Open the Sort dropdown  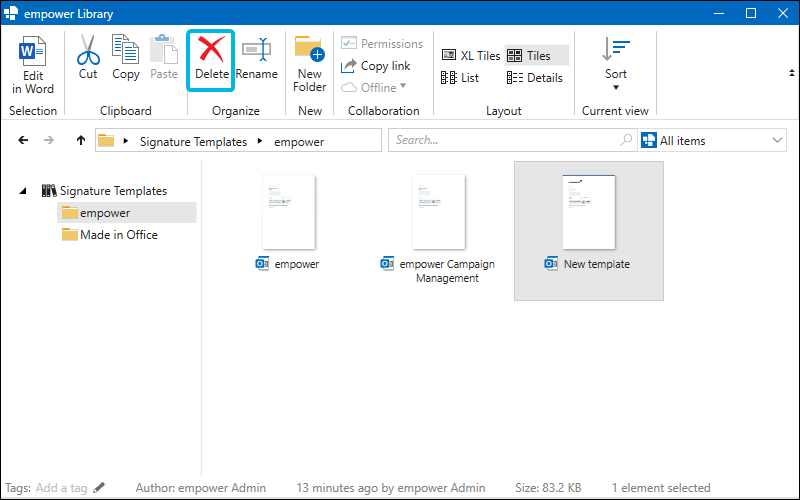point(616,64)
